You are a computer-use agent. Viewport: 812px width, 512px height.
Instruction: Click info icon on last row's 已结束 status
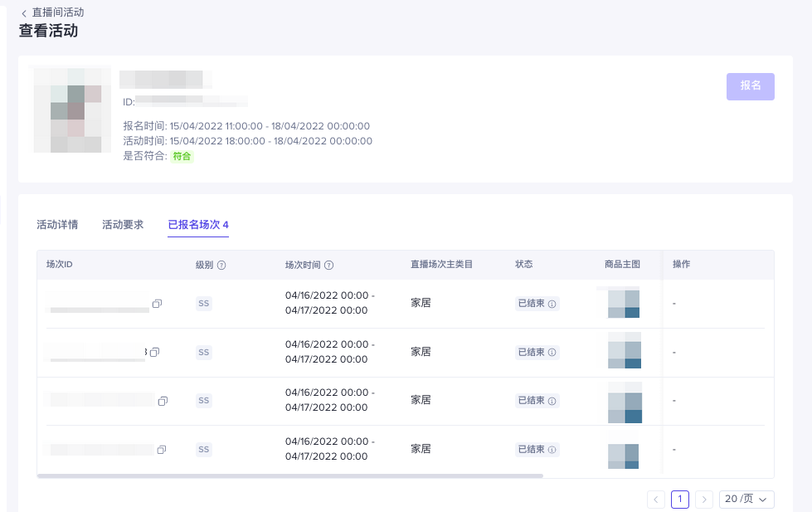point(552,450)
